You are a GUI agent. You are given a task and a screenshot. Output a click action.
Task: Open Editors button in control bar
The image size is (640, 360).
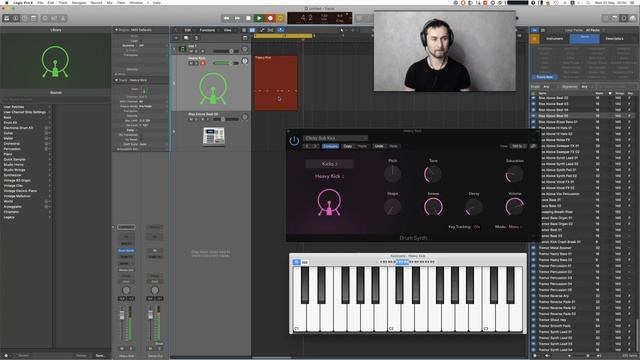coord(63,18)
